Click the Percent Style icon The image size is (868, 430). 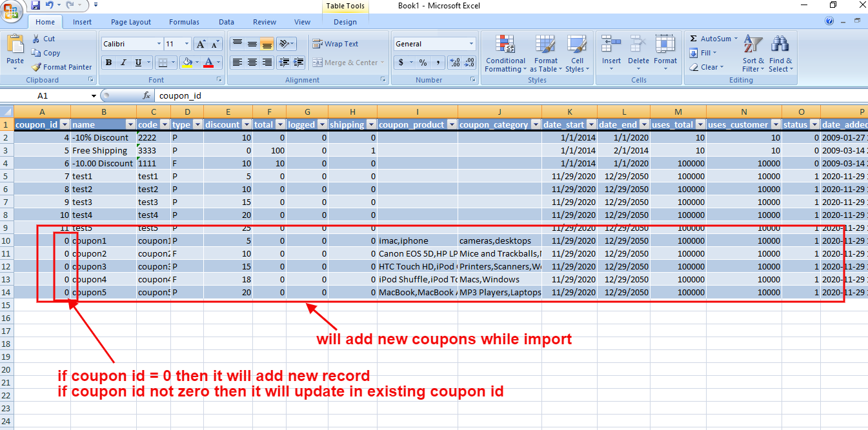[423, 63]
